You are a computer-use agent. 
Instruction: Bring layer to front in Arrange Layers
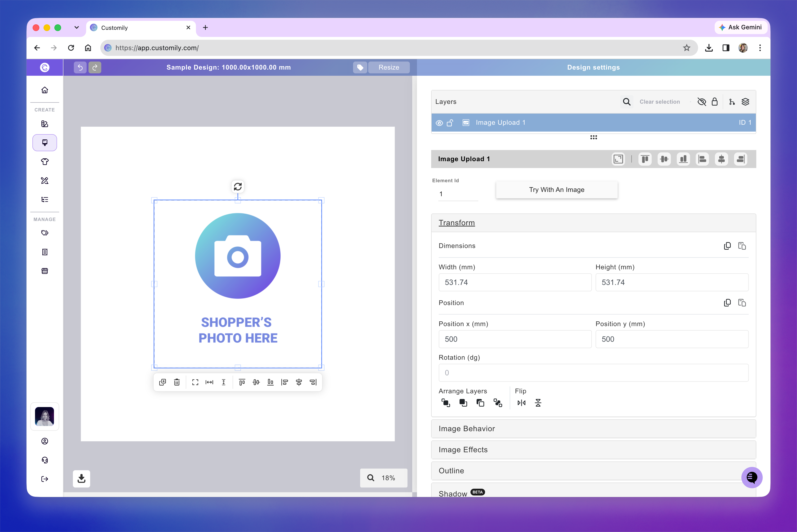(446, 403)
